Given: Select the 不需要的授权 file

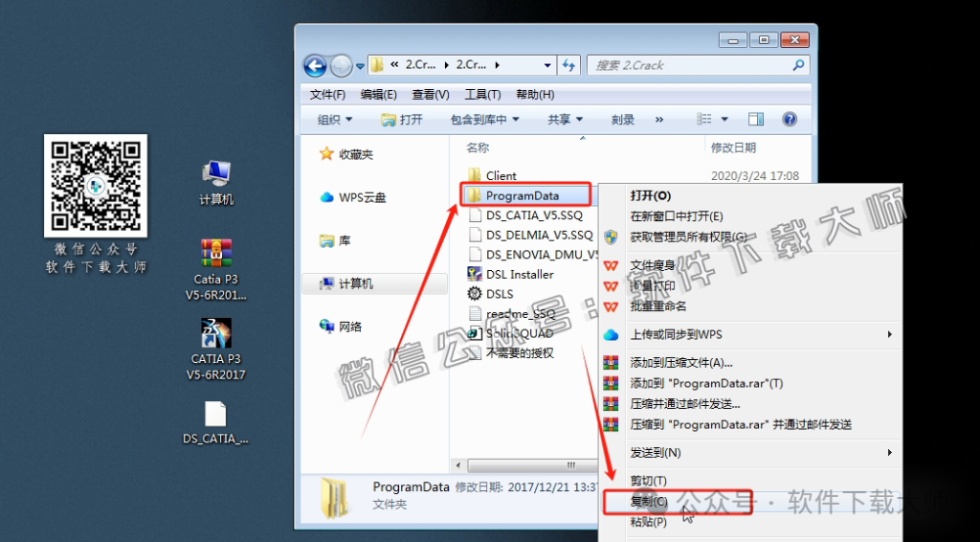Looking at the screenshot, I should click(x=511, y=353).
